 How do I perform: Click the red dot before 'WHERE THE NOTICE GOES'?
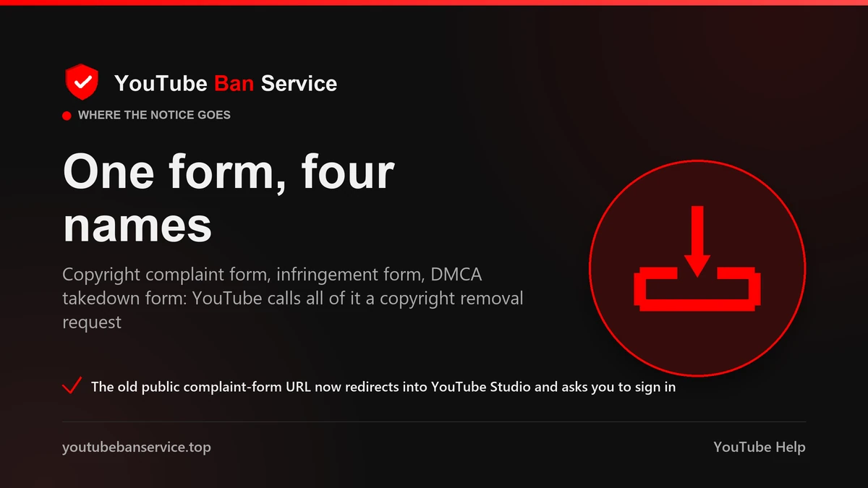(x=67, y=115)
